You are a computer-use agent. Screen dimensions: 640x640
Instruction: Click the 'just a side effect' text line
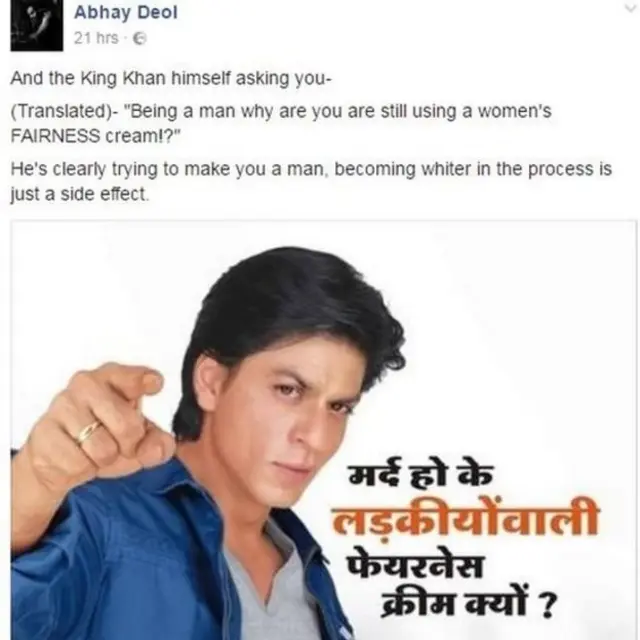pos(80,194)
